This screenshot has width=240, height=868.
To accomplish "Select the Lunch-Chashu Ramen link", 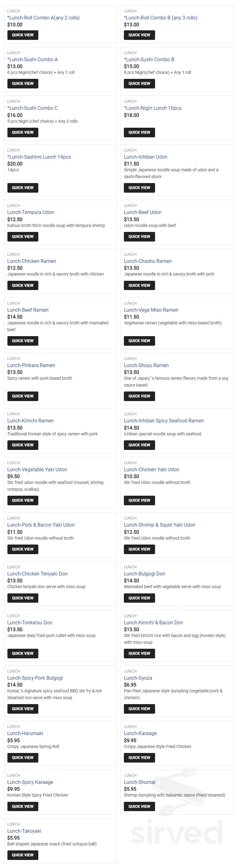I will pyautogui.click(x=147, y=261).
